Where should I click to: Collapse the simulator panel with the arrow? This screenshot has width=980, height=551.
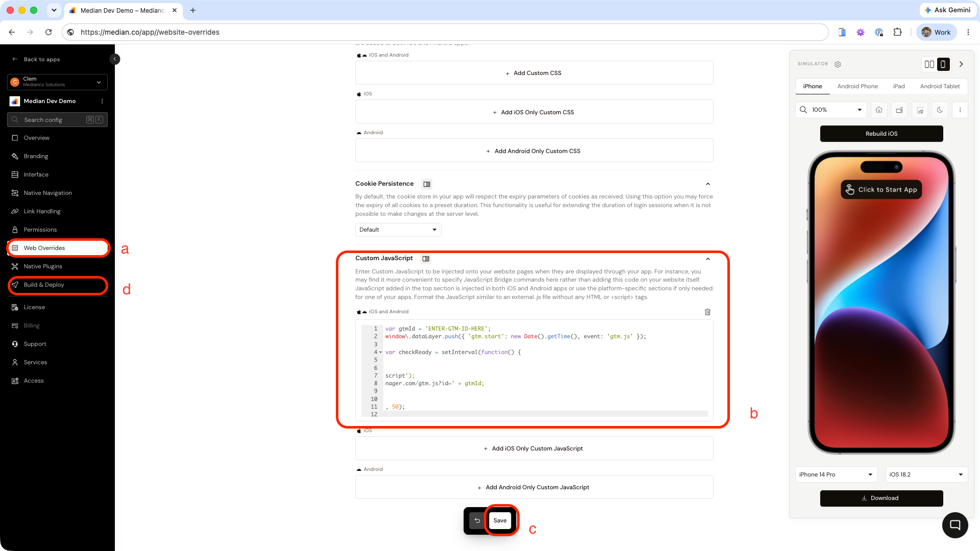961,64
